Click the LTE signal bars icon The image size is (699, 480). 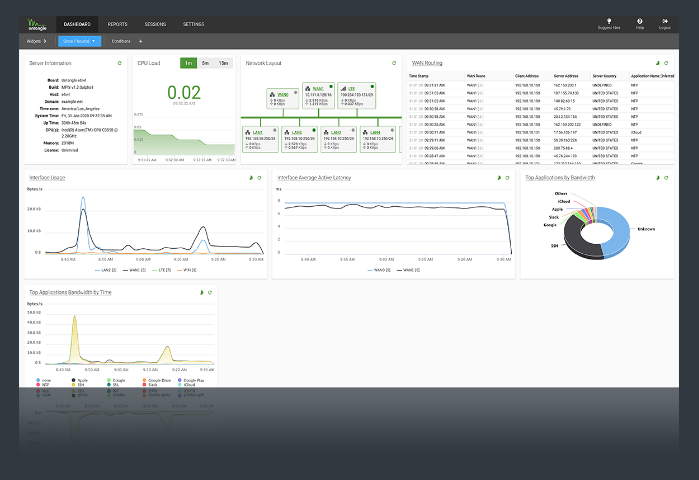click(343, 89)
